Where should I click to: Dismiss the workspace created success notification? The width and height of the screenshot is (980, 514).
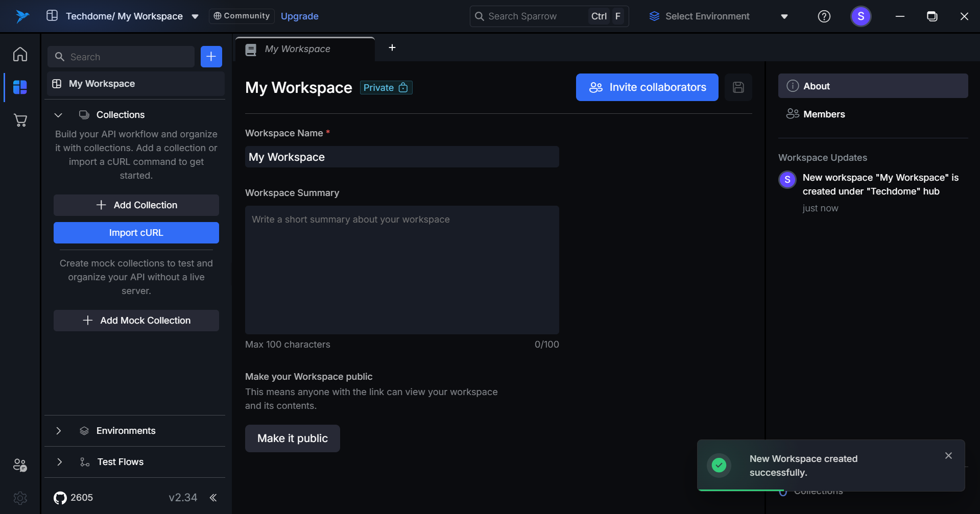948,456
